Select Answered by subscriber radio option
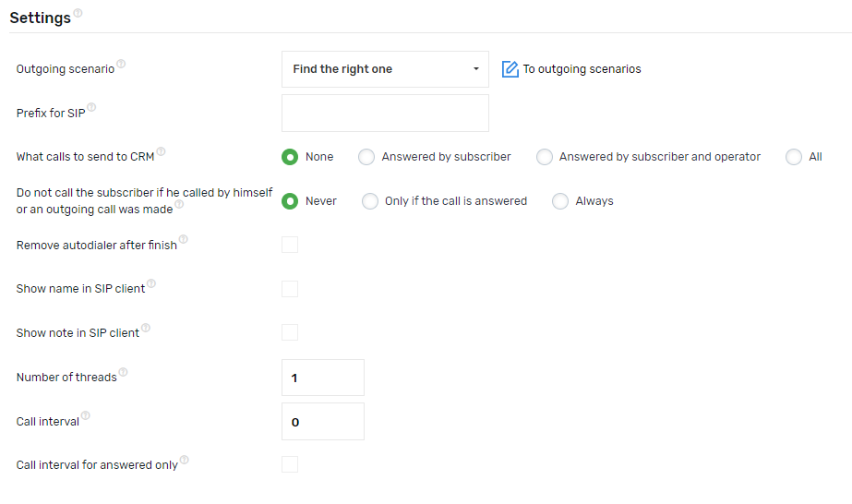The height and width of the screenshot is (504, 852). tap(366, 157)
